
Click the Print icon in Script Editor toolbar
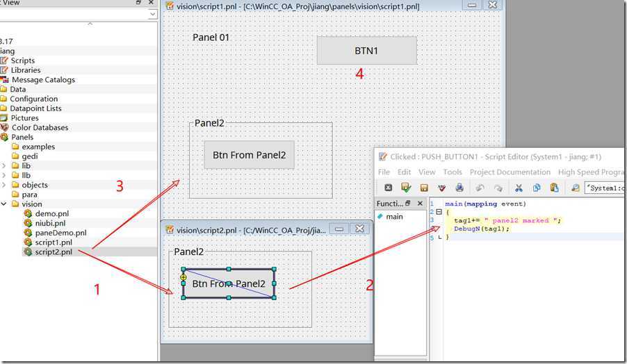pos(459,188)
